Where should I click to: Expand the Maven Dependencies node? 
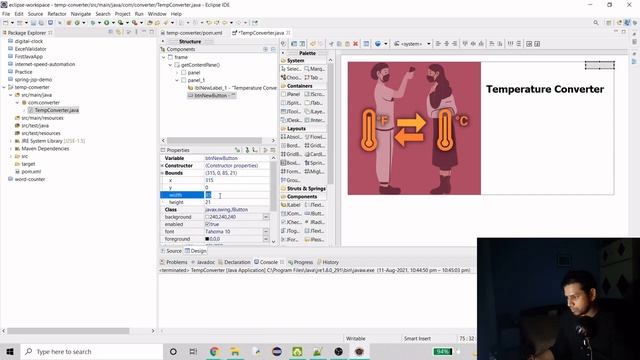pos(11,149)
